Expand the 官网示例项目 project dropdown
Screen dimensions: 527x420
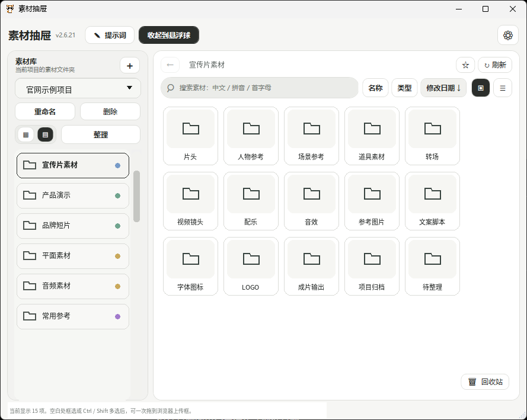(x=78, y=89)
